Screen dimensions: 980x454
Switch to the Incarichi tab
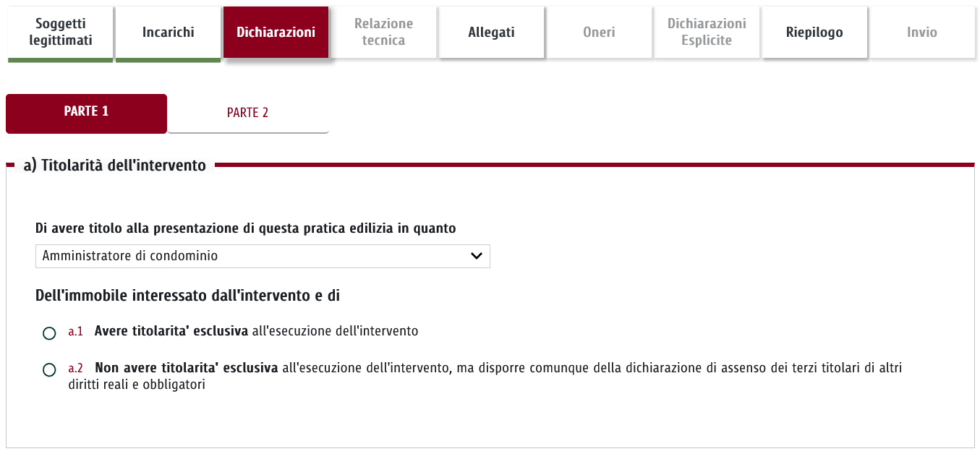[x=168, y=33]
